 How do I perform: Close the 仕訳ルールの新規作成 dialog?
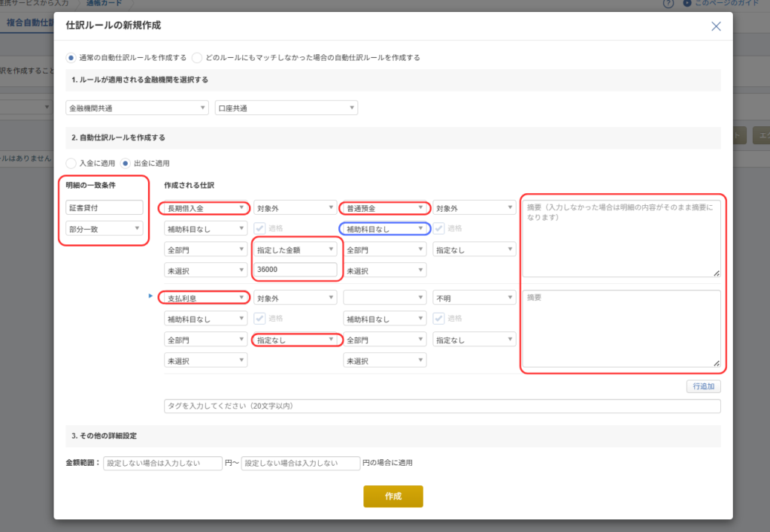pos(716,26)
